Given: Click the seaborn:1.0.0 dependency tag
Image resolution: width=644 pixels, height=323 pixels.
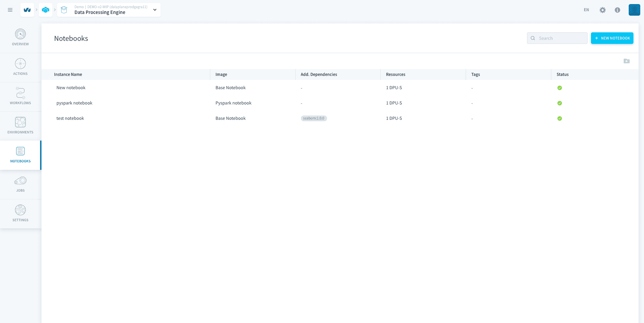Looking at the screenshot, I should pos(314,118).
